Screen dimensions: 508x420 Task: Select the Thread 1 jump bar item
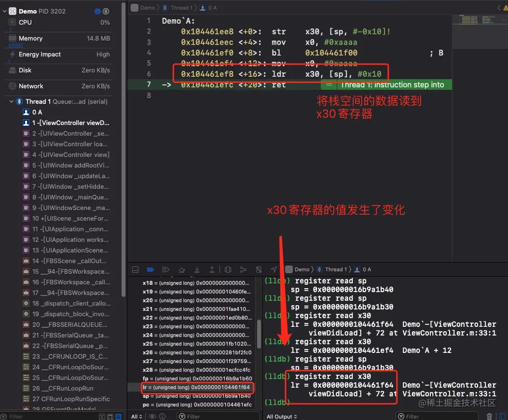click(178, 7)
